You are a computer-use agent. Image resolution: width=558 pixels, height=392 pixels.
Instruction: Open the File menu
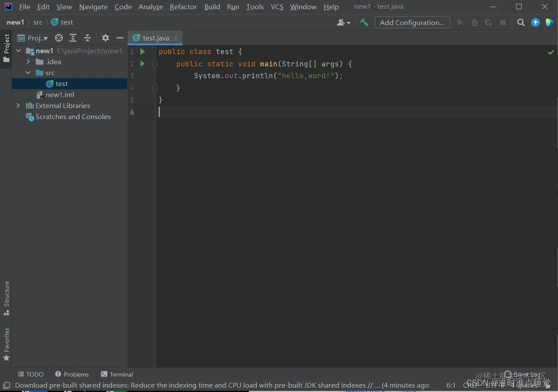coord(25,7)
